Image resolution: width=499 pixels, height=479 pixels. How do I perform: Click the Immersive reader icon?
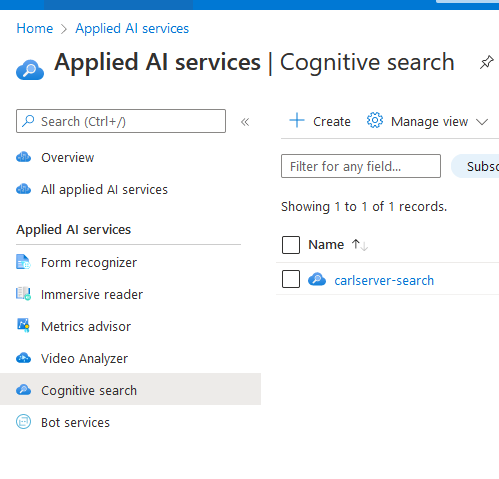(23, 294)
